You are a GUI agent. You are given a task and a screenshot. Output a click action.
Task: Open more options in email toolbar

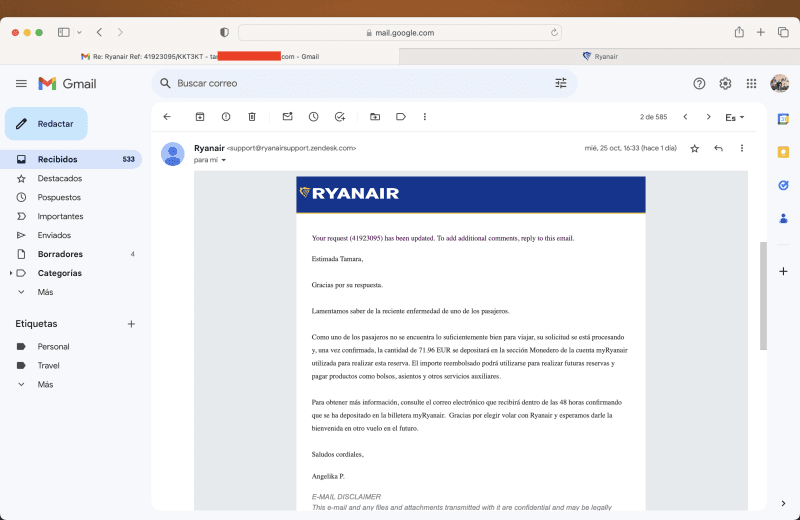click(x=424, y=117)
